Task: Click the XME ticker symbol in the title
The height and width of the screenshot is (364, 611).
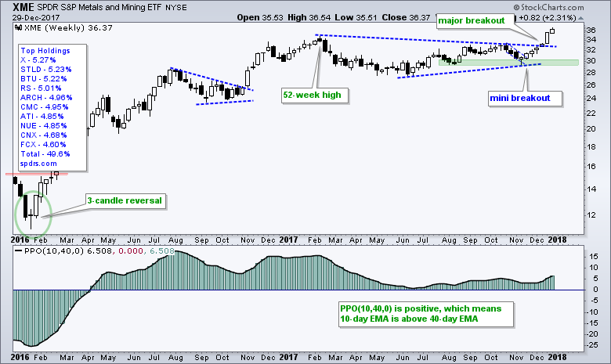Action: coord(23,7)
